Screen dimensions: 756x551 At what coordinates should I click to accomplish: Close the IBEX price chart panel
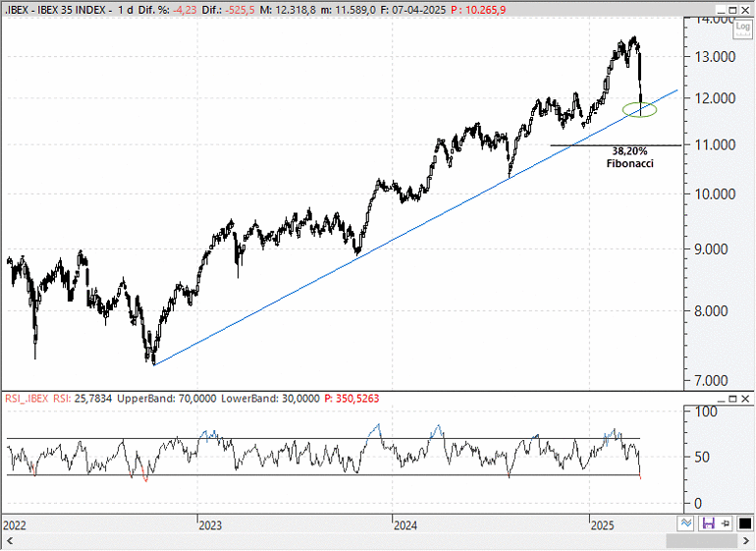(x=745, y=10)
